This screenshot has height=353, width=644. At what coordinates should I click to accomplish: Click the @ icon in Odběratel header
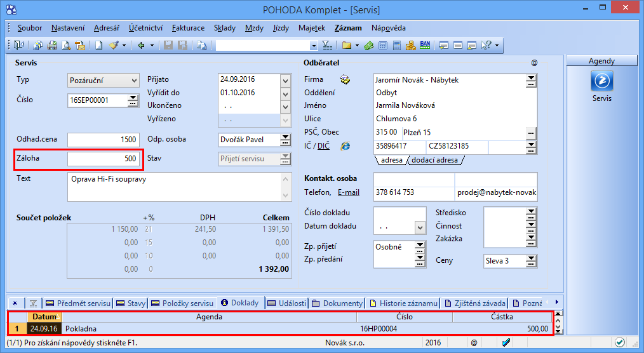tap(534, 63)
